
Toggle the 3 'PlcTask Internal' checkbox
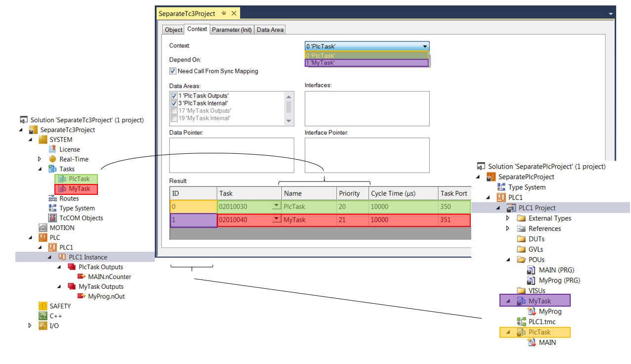pos(174,103)
